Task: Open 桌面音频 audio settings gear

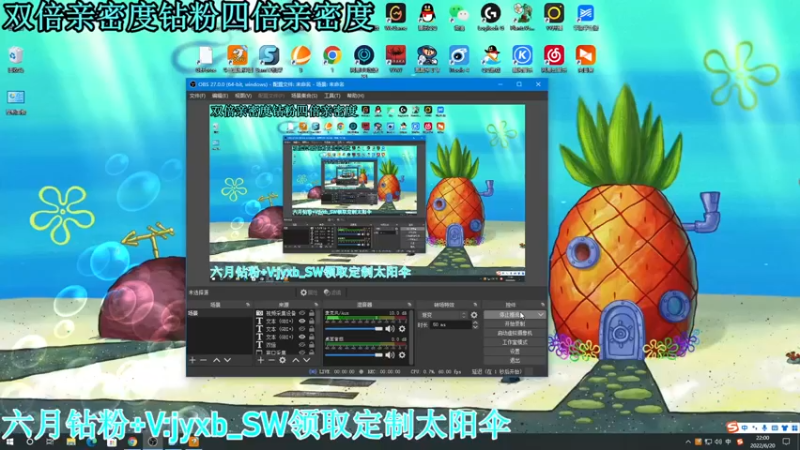Action: coord(402,355)
